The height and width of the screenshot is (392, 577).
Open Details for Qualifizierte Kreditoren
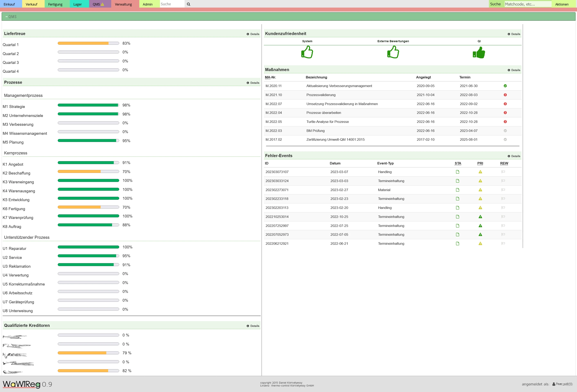[x=253, y=326]
